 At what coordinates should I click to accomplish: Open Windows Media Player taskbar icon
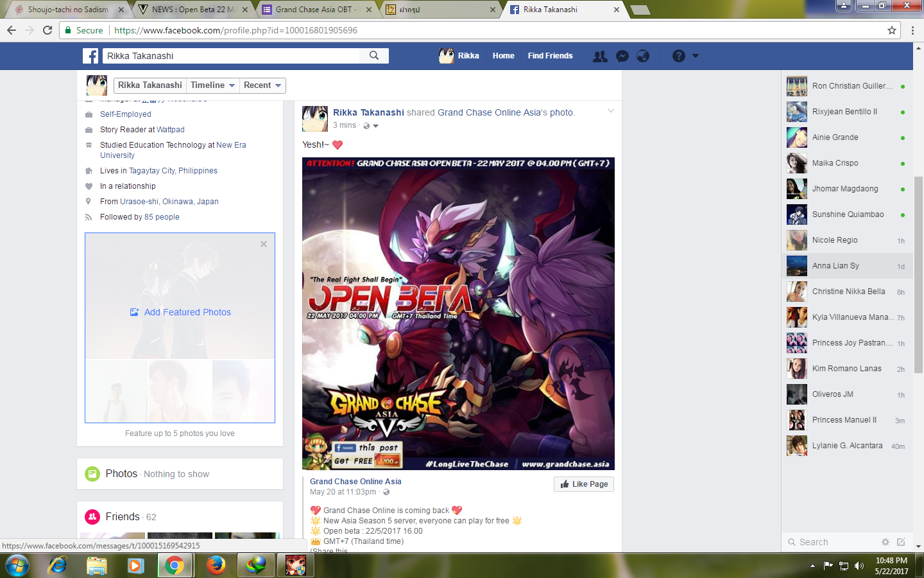135,566
